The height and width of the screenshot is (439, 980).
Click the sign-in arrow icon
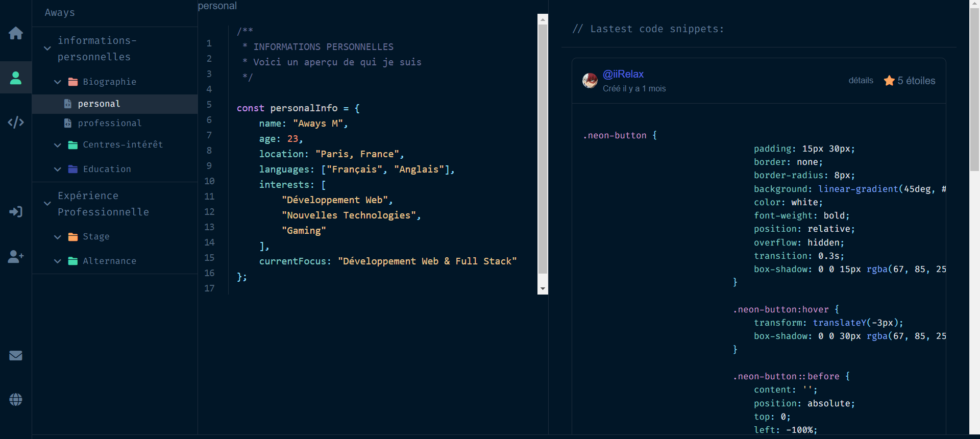16,211
